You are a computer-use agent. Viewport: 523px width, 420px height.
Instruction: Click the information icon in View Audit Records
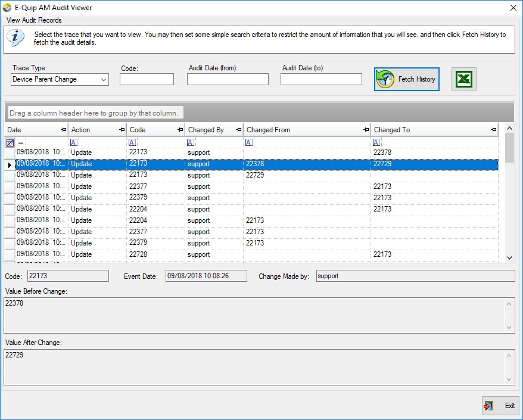click(x=15, y=38)
